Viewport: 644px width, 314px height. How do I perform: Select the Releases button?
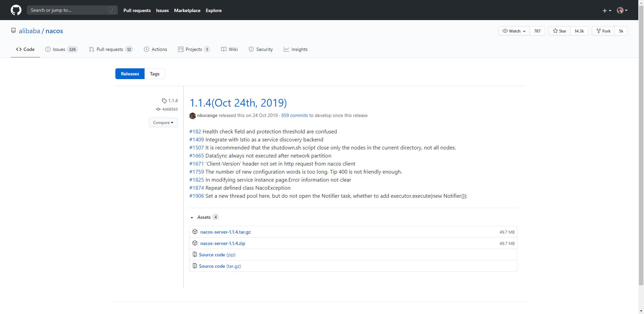(x=130, y=74)
